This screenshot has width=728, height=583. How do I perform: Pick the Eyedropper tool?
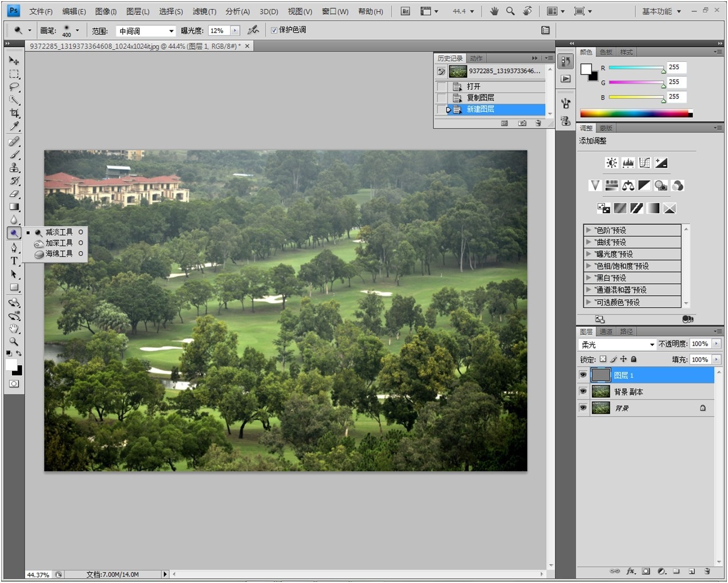click(x=14, y=126)
